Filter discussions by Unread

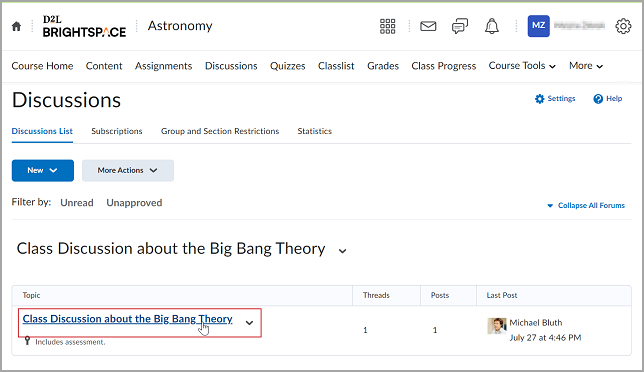77,203
